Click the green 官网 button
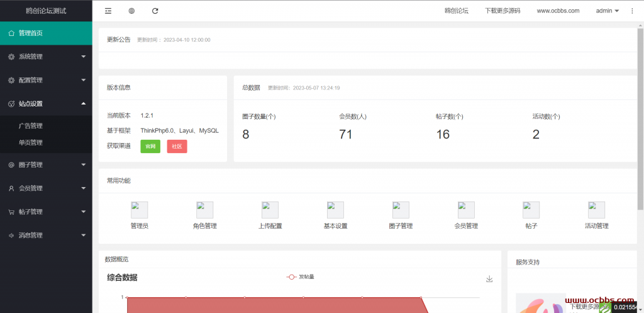 pyautogui.click(x=150, y=146)
